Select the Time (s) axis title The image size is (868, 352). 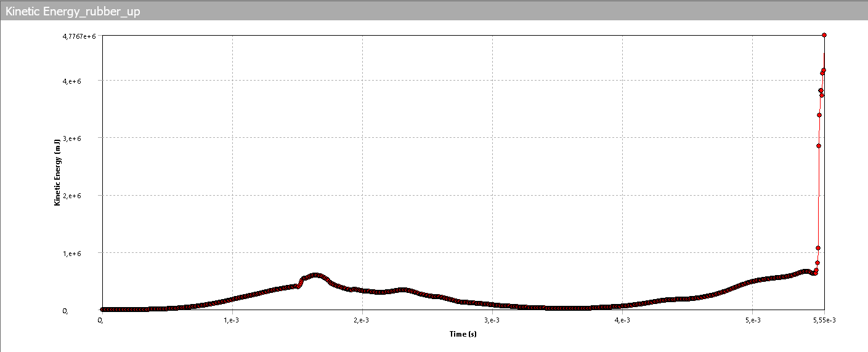coord(463,334)
